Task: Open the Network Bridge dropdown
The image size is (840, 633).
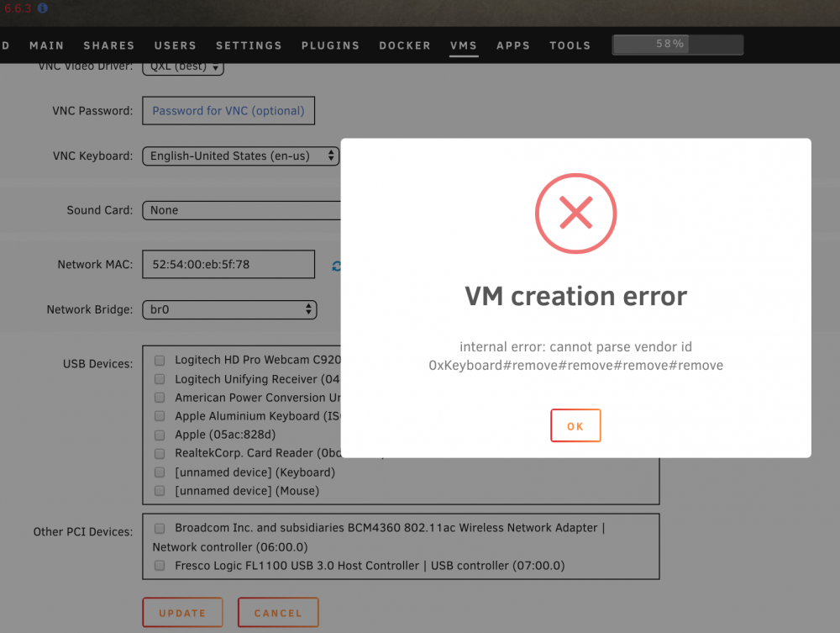Action: point(229,309)
